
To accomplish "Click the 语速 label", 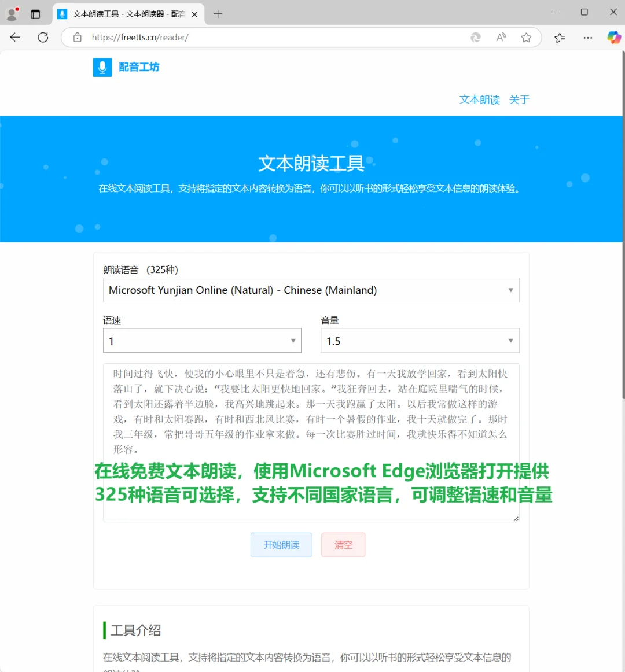I will pos(112,320).
